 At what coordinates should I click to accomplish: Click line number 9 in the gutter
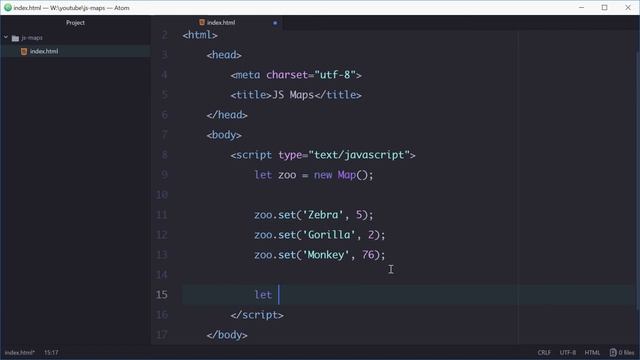tap(164, 175)
